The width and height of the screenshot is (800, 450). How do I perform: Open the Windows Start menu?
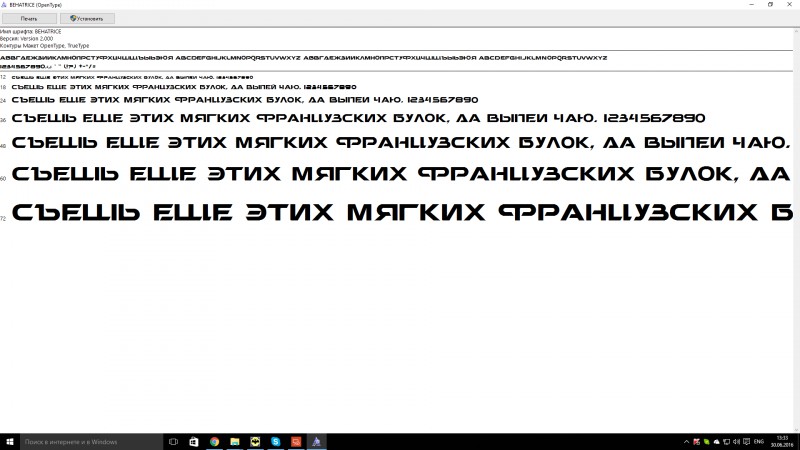(10, 442)
